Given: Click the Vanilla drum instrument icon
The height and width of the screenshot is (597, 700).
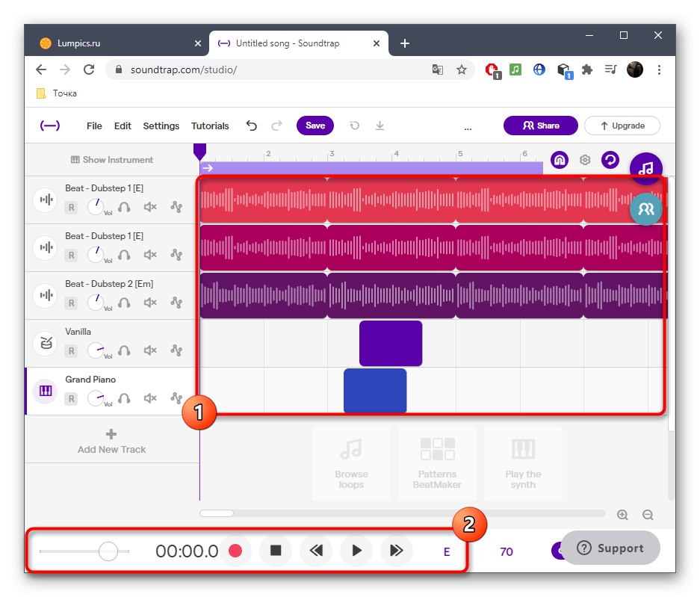Looking at the screenshot, I should (46, 343).
